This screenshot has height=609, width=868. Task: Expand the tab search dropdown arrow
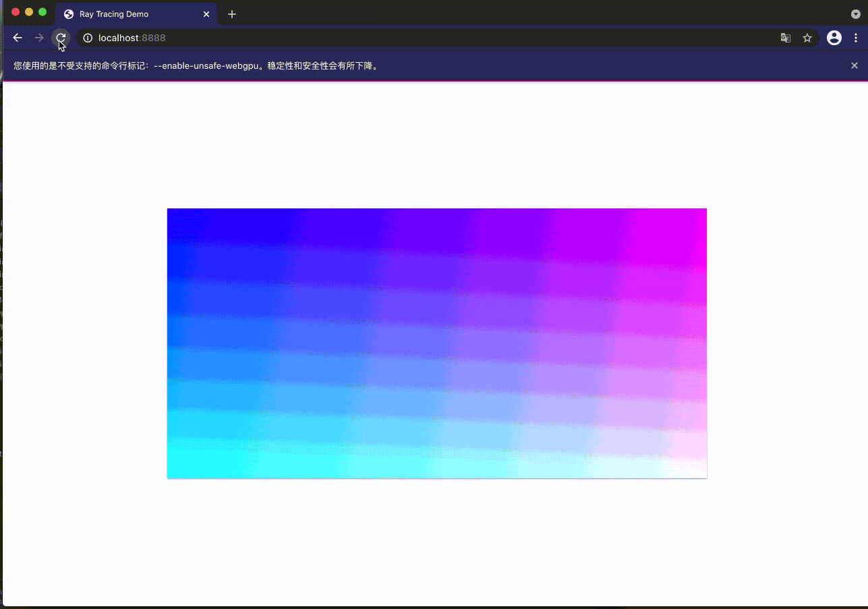855,13
